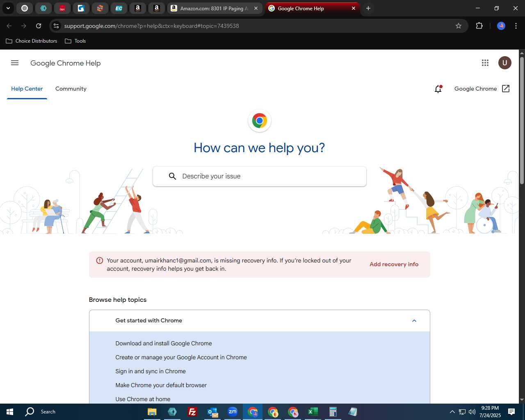Switch to the pinned D&H tab
525x420 pixels.
[x=62, y=8]
